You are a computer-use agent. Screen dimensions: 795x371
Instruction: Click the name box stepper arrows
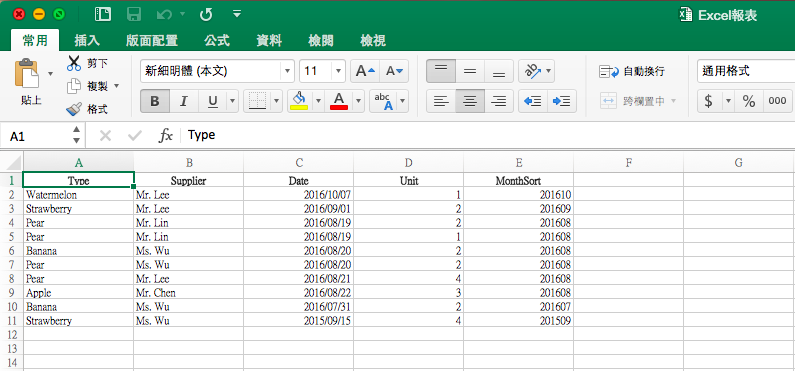pos(77,135)
